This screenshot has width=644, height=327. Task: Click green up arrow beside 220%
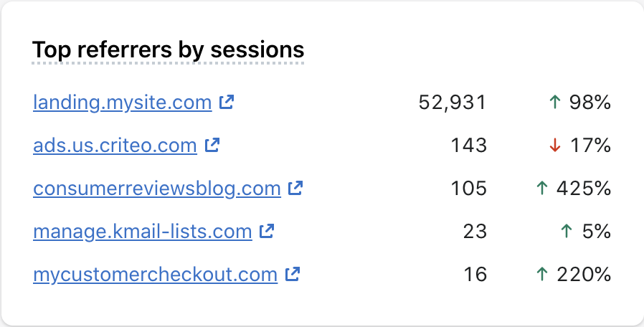point(542,274)
